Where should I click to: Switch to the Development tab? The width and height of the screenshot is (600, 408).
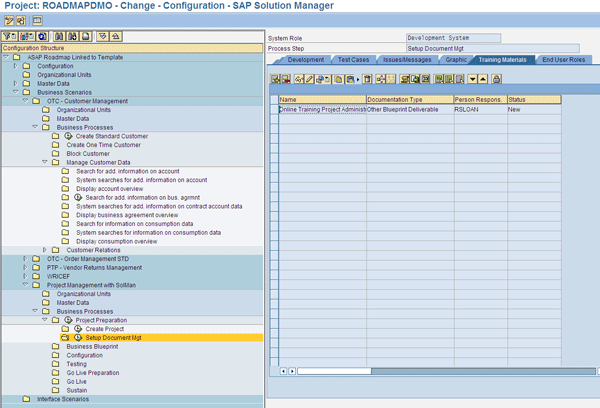(x=305, y=60)
